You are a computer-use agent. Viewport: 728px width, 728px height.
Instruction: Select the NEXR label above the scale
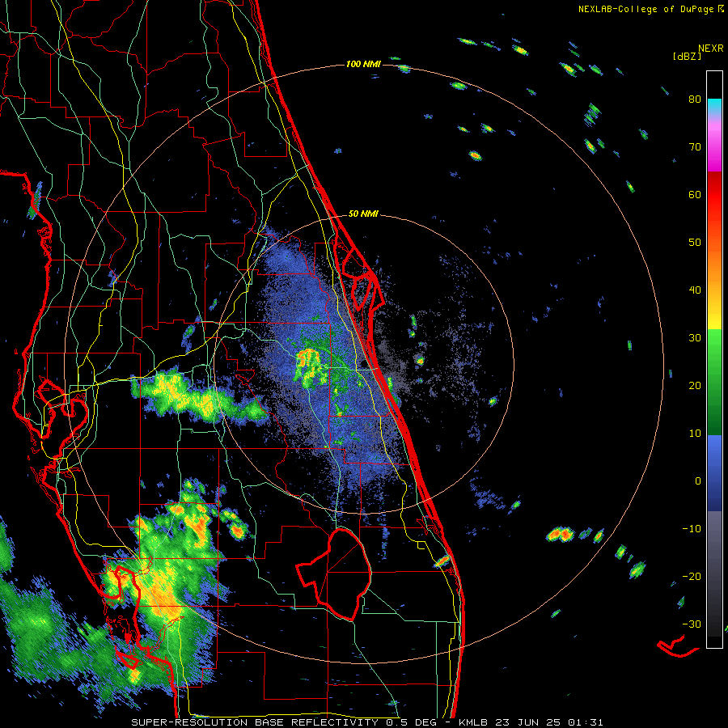[x=711, y=49]
